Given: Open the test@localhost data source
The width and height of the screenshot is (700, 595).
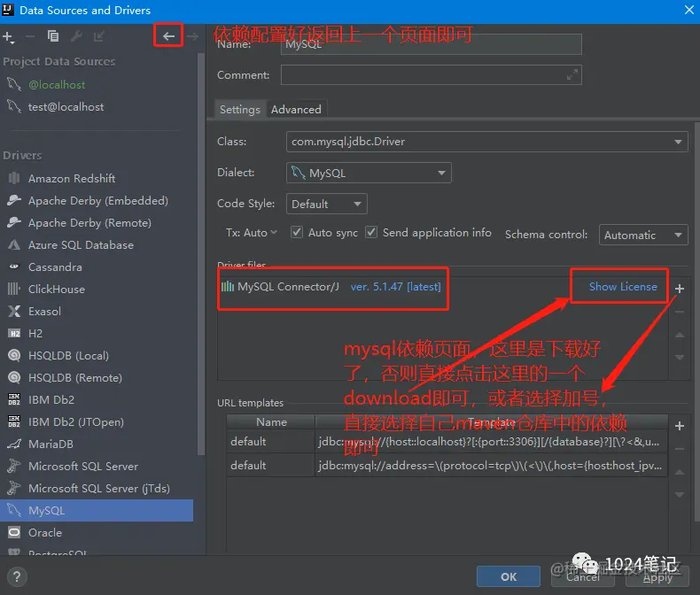Looking at the screenshot, I should (97, 106).
